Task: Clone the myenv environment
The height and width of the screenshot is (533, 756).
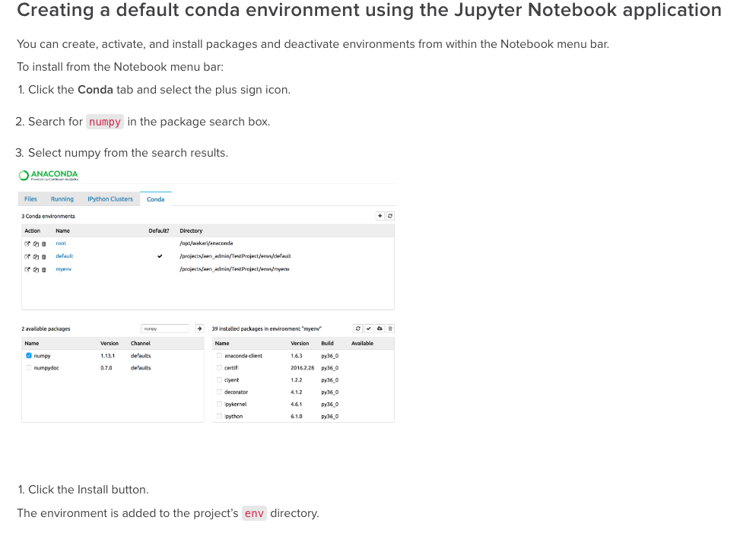Action: coord(37,268)
